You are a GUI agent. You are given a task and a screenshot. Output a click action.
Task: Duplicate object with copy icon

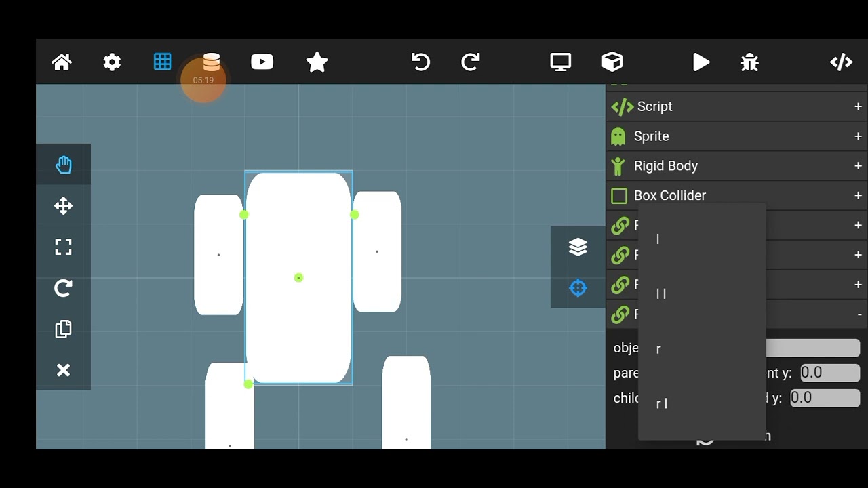pos(63,329)
